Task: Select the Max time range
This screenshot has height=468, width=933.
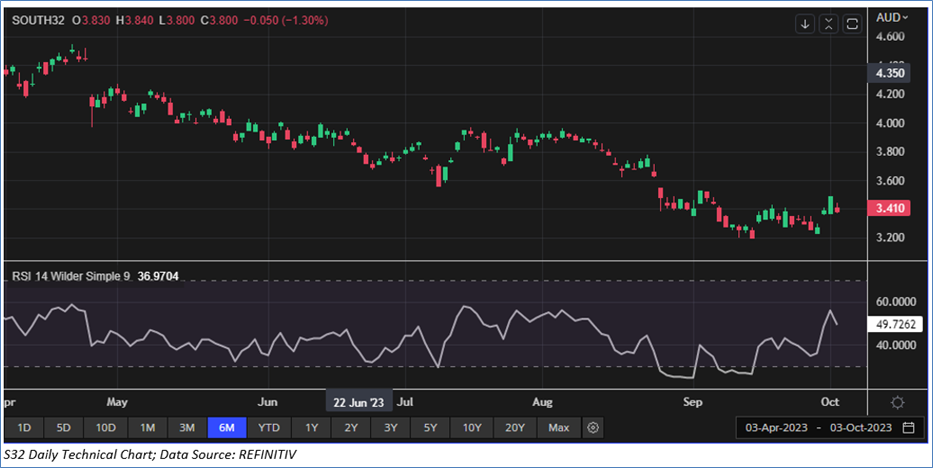Action: click(x=558, y=428)
